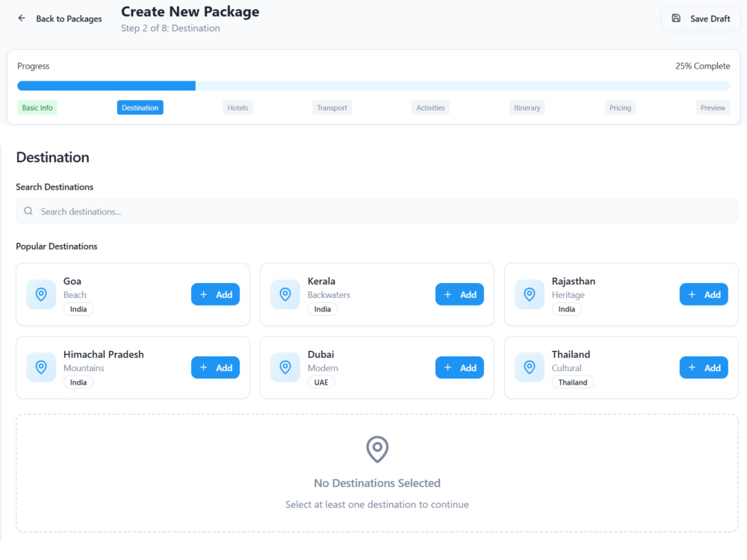747x560 pixels.
Task: Click the India tag on Rajasthan card
Action: coord(566,309)
